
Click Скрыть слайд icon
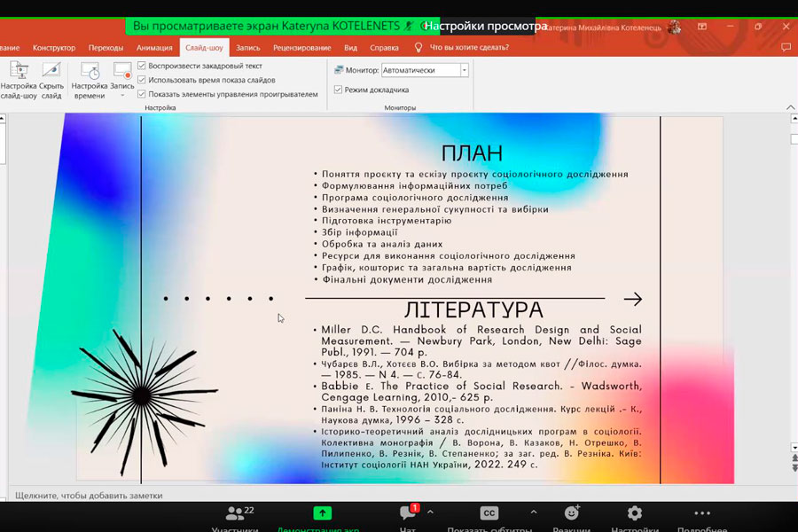pyautogui.click(x=51, y=81)
